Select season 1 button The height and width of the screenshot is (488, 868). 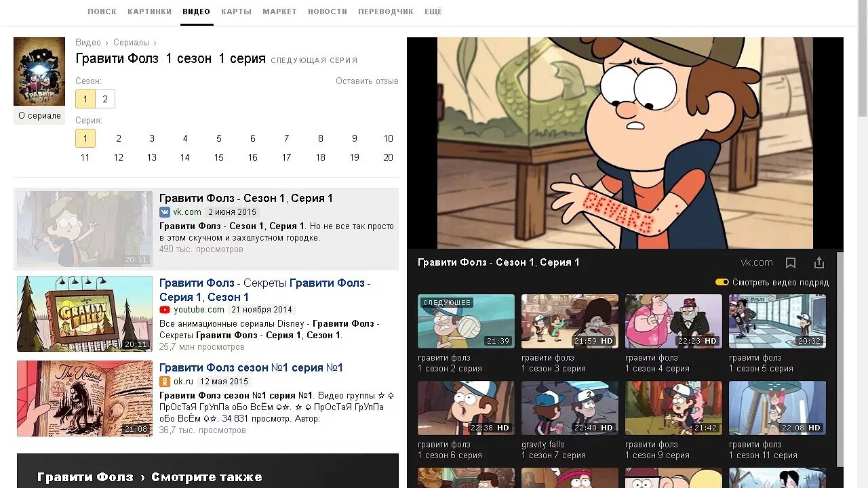pos(85,99)
